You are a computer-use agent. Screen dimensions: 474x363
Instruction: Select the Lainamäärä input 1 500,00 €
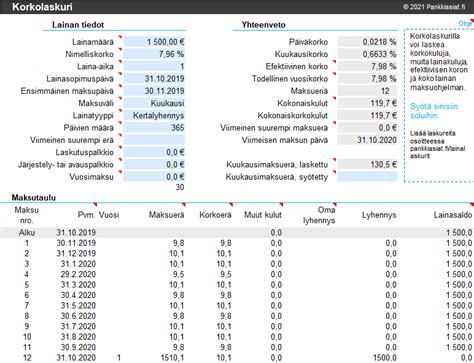click(154, 42)
